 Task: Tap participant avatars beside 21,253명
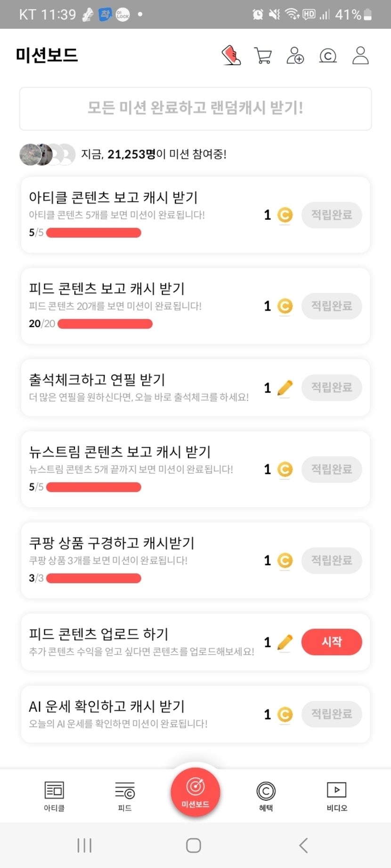pyautogui.click(x=47, y=154)
